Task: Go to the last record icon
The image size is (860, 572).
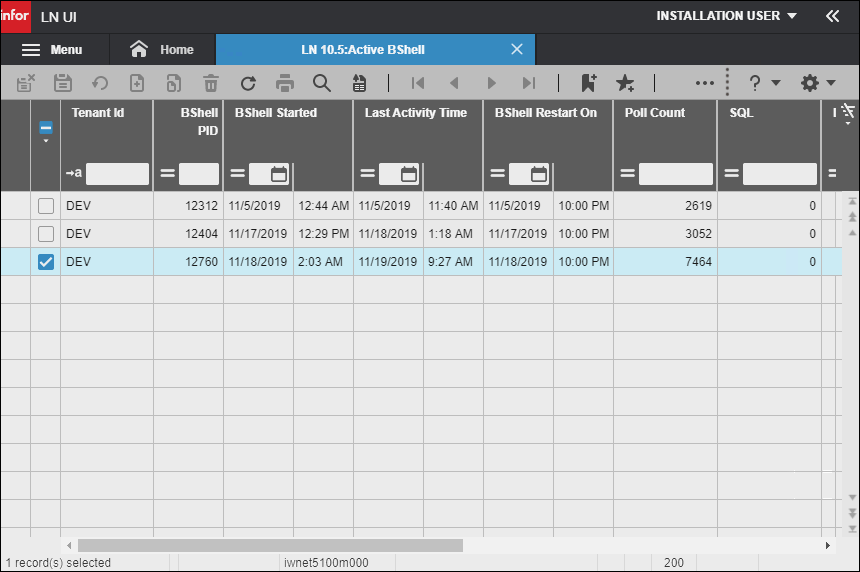Action: point(529,83)
